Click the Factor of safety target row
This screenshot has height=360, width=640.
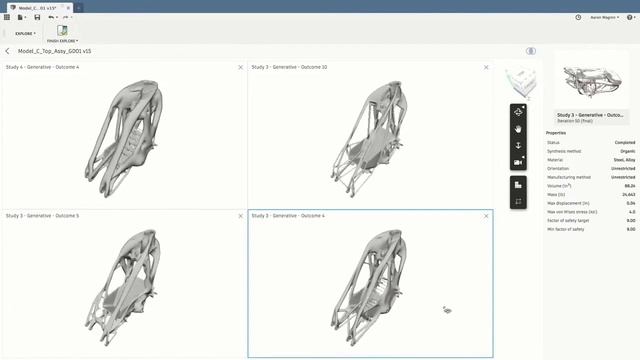[591, 220]
